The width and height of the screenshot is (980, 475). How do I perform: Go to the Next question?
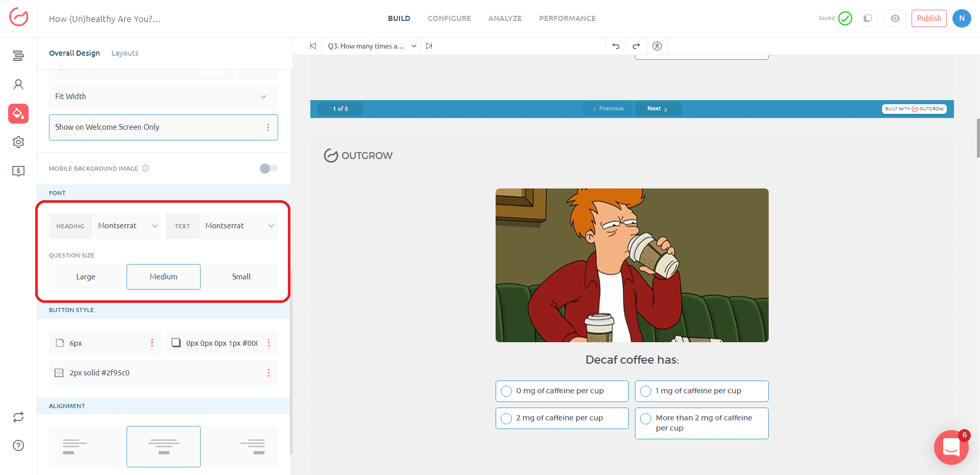pyautogui.click(x=658, y=109)
